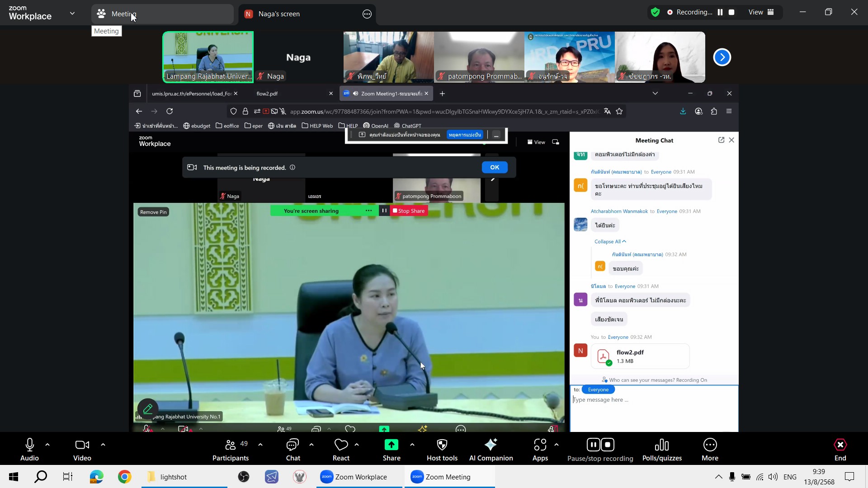Pause recording in the top bar
This screenshot has width=868, height=488.
point(720,12)
